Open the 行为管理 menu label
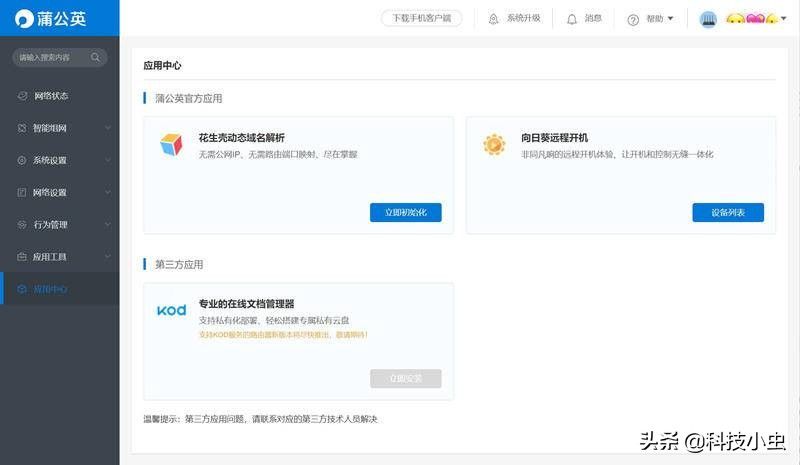This screenshot has width=800, height=465. tap(51, 225)
